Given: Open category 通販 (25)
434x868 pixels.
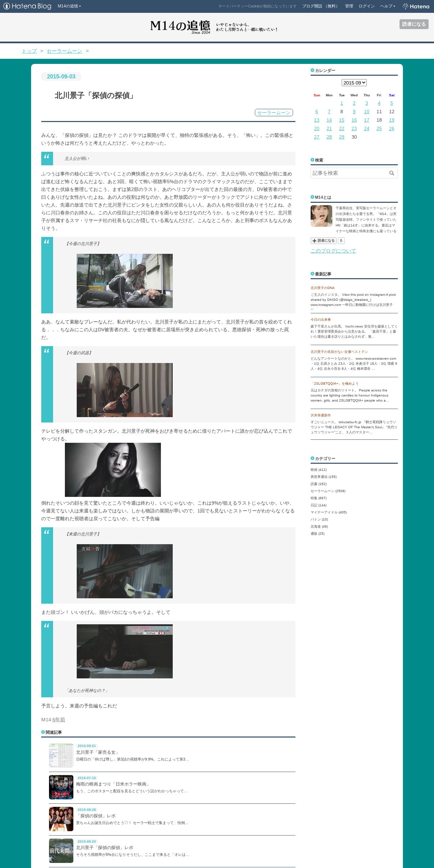Looking at the screenshot, I should pos(317,534).
